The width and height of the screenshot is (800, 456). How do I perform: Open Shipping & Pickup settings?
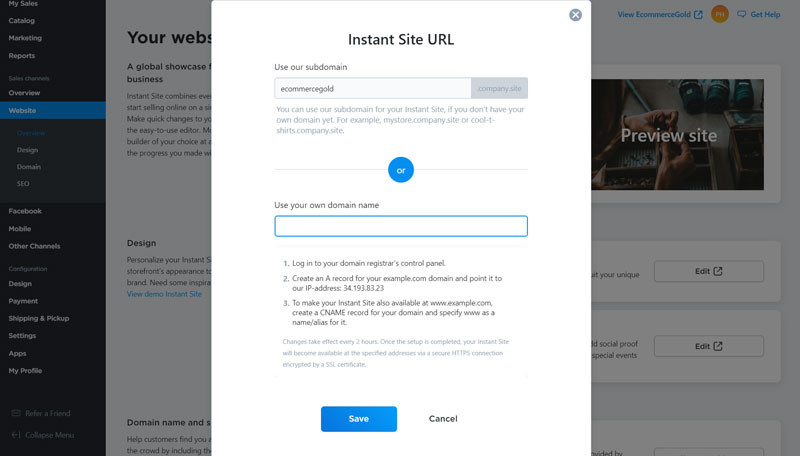39,318
